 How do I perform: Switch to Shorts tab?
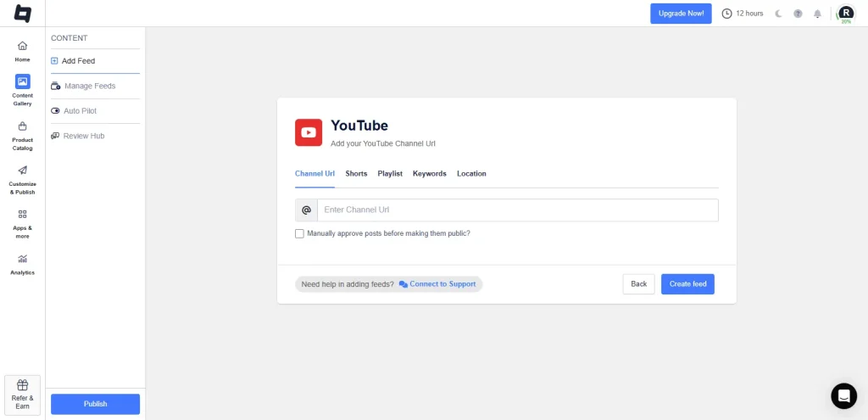pos(356,173)
